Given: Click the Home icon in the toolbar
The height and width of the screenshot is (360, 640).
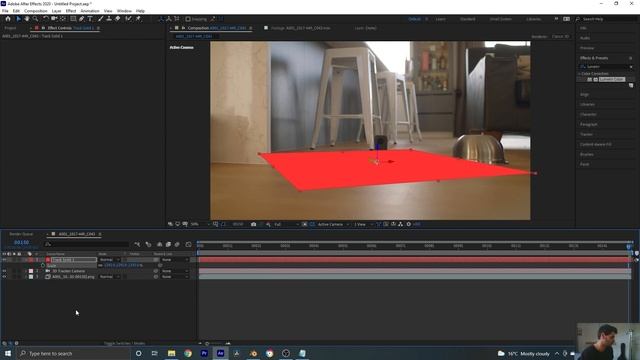Looking at the screenshot, I should pyautogui.click(x=8, y=19).
